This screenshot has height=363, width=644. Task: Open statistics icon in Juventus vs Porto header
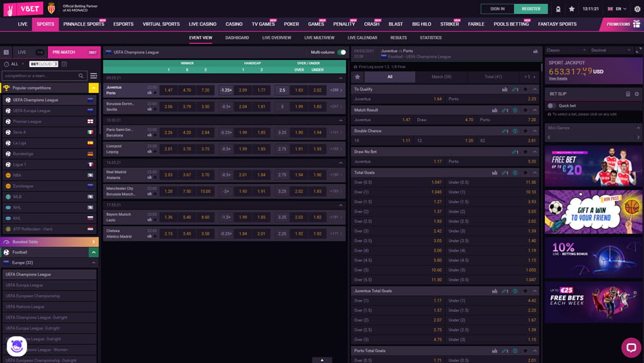pyautogui.click(x=535, y=52)
